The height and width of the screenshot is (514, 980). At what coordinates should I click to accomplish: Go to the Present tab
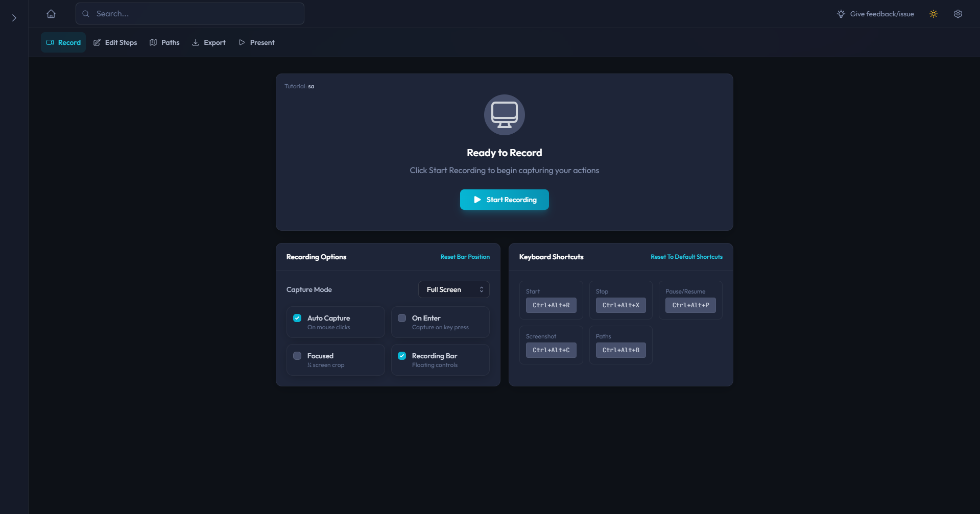pyautogui.click(x=257, y=42)
